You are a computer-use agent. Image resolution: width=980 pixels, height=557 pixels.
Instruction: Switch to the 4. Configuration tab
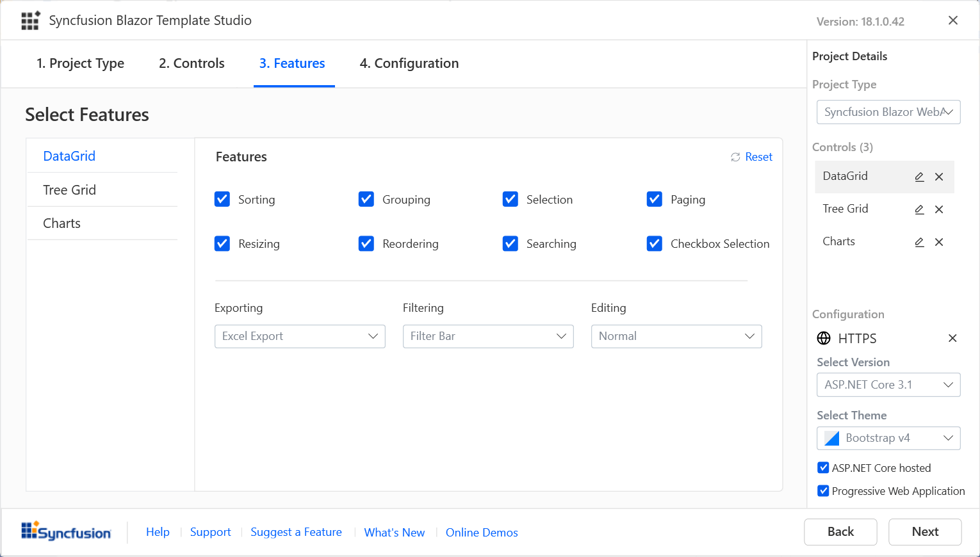pos(409,63)
